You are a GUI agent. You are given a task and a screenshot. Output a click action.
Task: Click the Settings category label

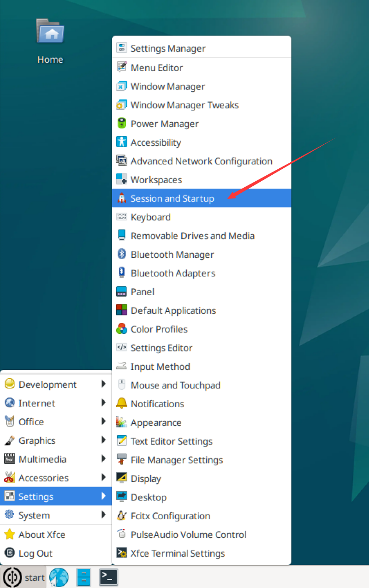(x=36, y=497)
